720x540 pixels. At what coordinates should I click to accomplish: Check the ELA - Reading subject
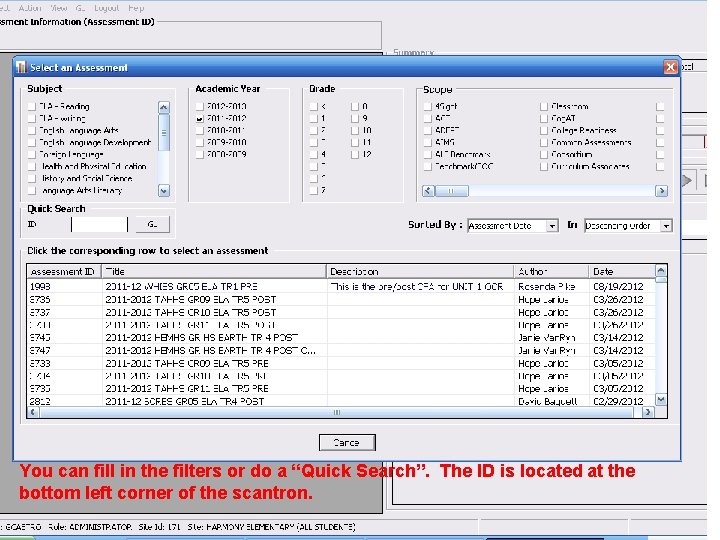(x=32, y=107)
